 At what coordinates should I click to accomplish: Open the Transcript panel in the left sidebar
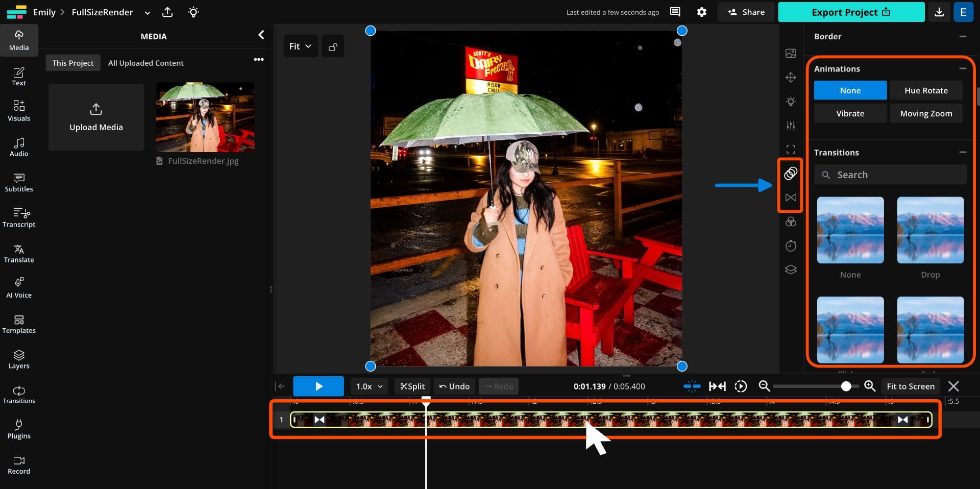[19, 217]
